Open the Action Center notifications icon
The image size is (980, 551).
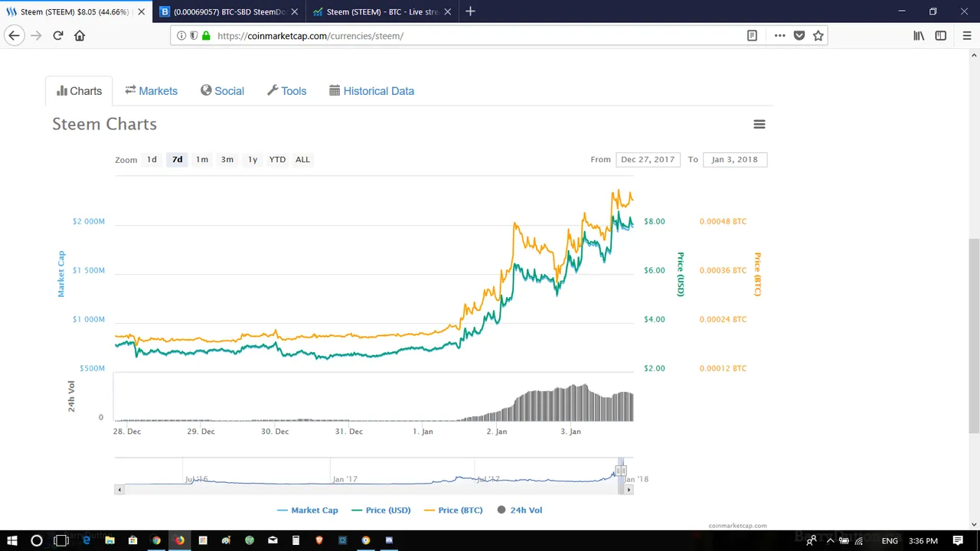(x=958, y=540)
